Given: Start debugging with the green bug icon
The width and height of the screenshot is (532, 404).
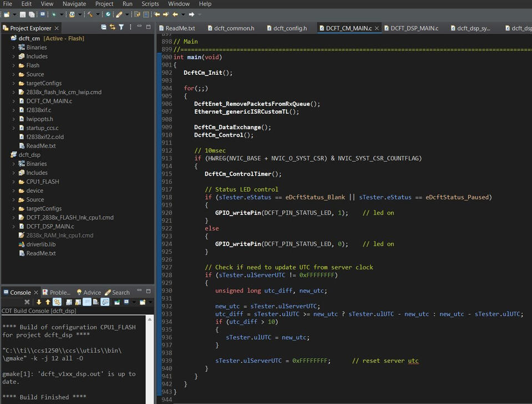Looking at the screenshot, I should [54, 14].
